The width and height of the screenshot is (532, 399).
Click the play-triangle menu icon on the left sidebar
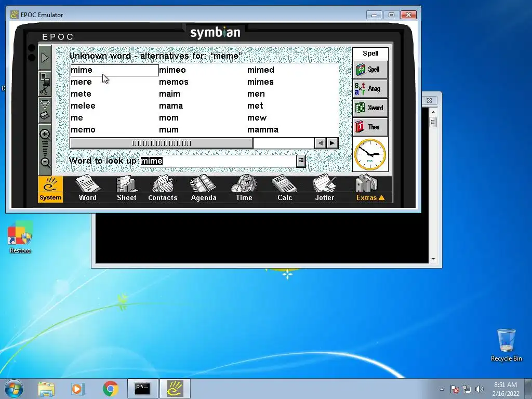coord(45,58)
